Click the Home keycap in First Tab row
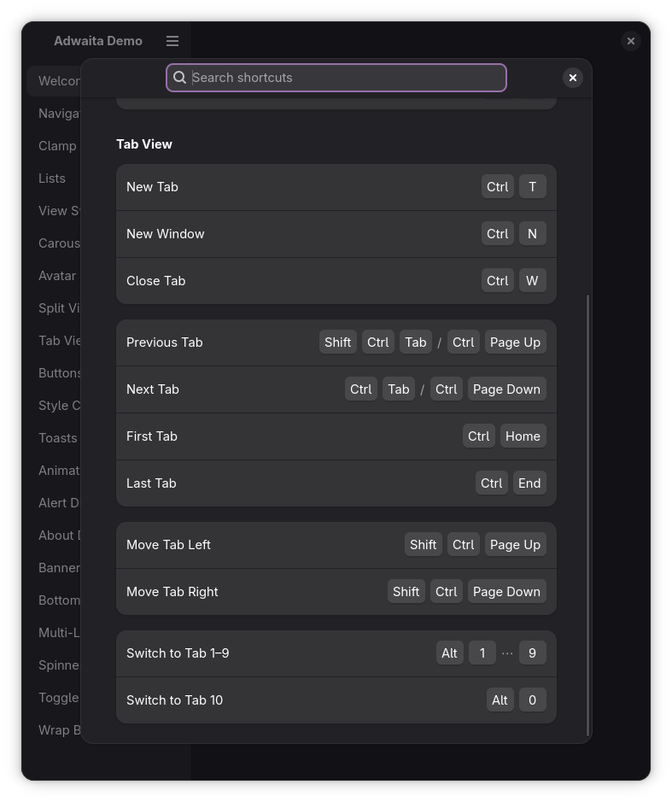 [523, 436]
